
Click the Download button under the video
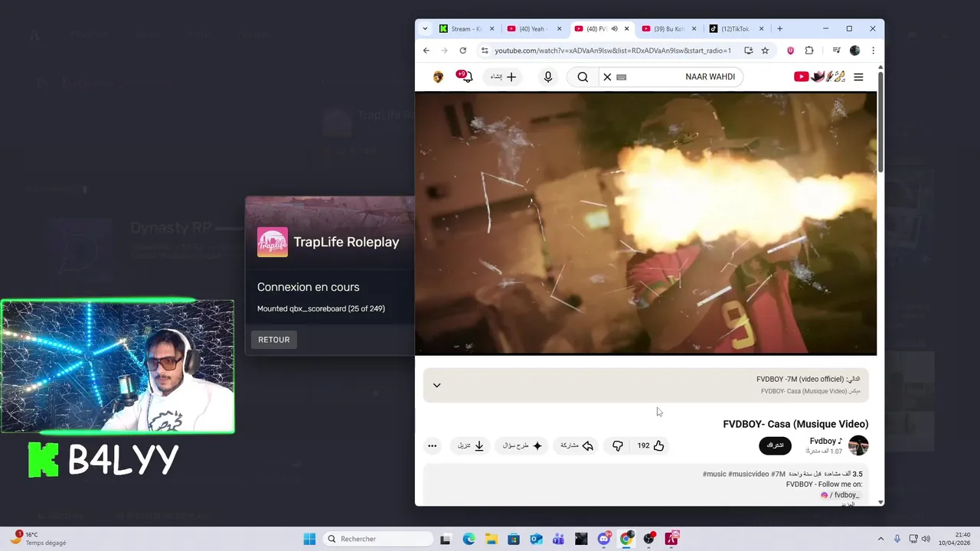tap(471, 445)
